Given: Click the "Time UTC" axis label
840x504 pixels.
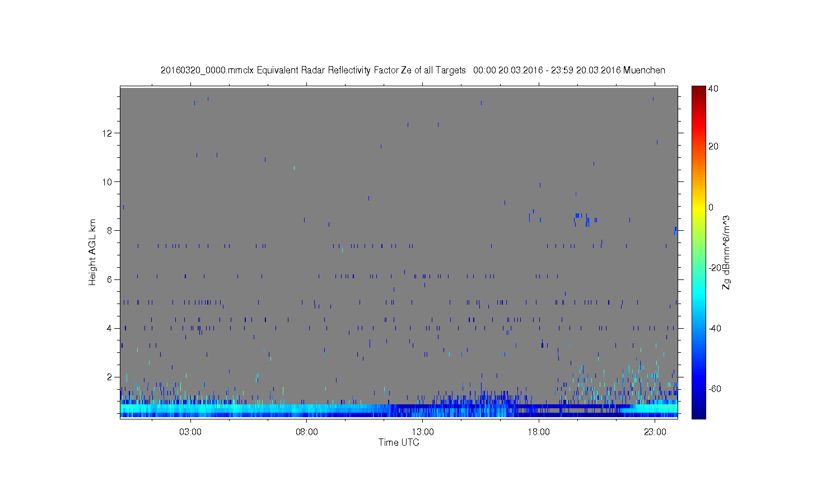Looking at the screenshot, I should 399,442.
